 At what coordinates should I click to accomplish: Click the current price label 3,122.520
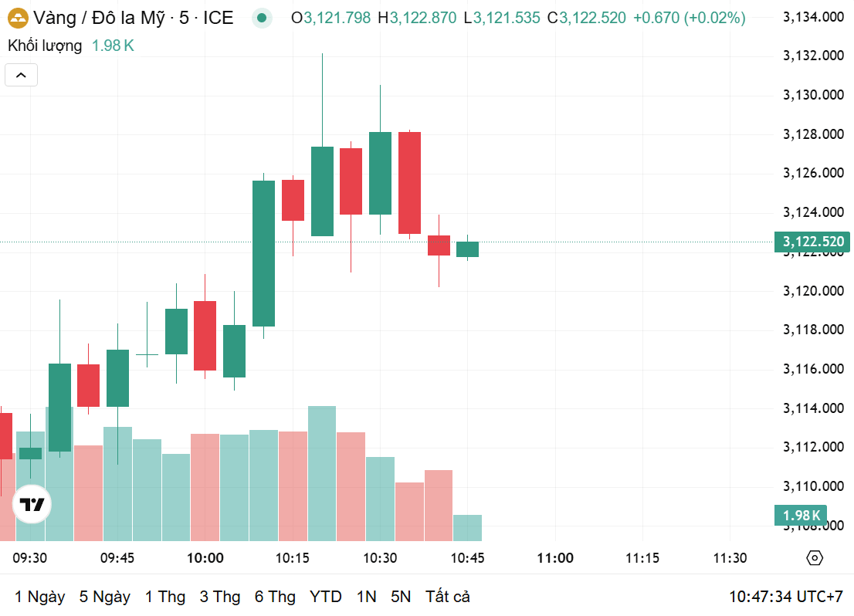812,242
